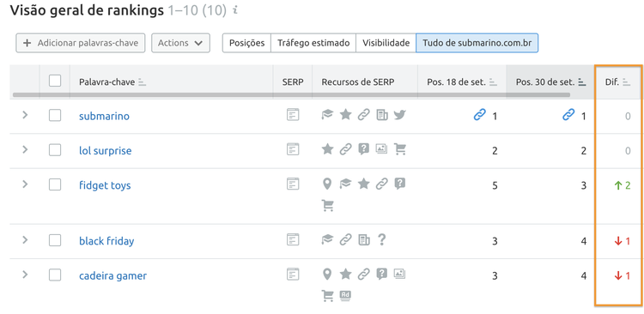Switch to Posições tab

tap(246, 43)
